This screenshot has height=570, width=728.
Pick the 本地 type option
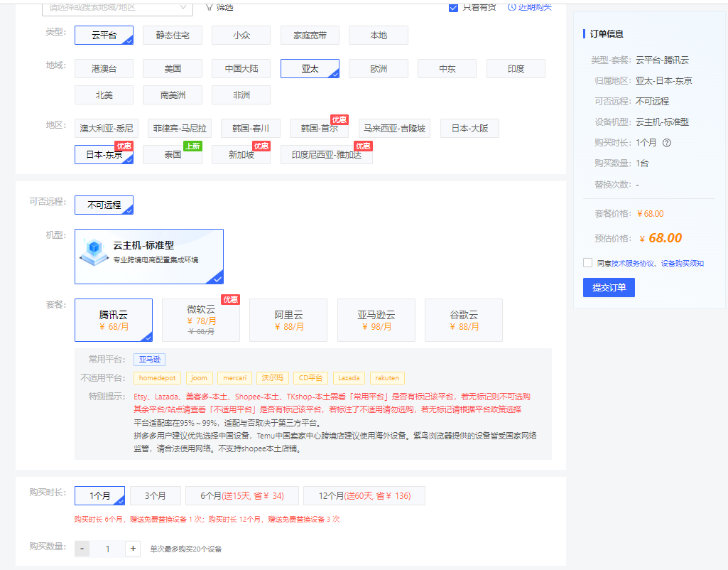pos(379,36)
